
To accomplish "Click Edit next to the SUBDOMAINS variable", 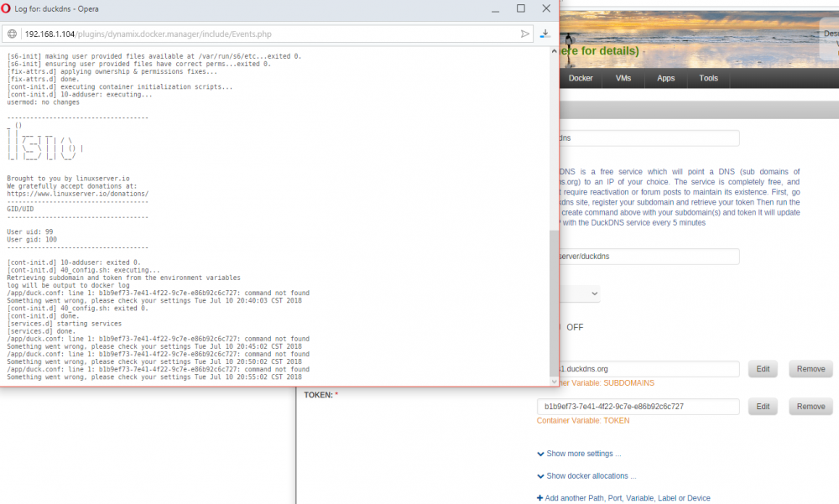I will click(x=763, y=369).
